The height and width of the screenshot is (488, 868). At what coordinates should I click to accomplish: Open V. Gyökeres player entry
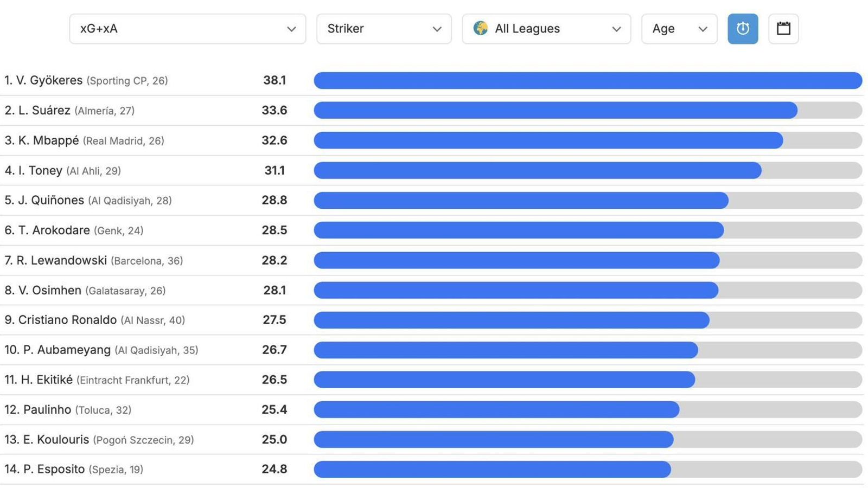coord(49,80)
